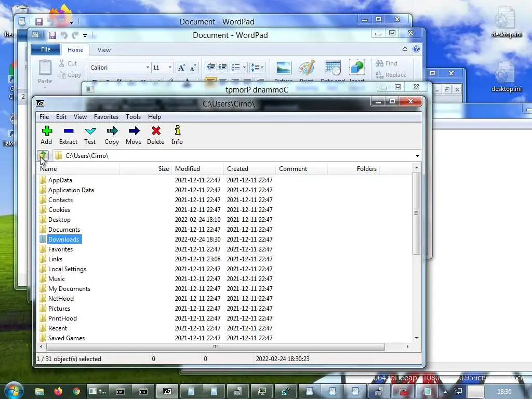Open the File menu in 7-Zip
This screenshot has height=399, width=532.
point(44,117)
